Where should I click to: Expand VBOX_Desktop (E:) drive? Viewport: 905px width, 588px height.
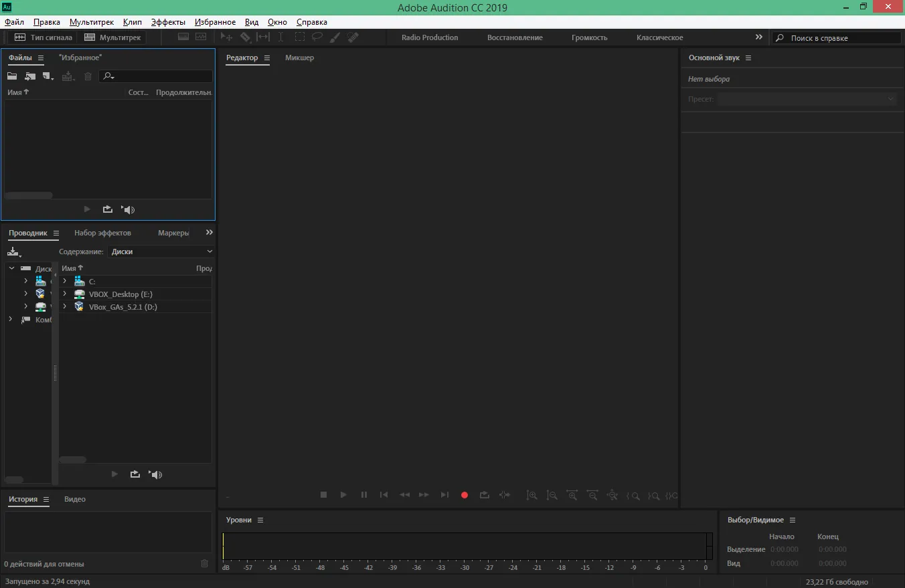click(65, 294)
